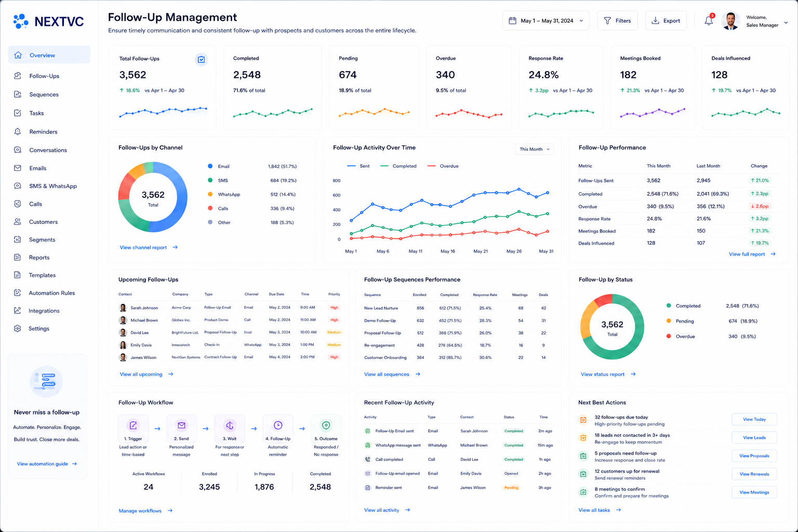Screen dimensions: 798x532
Task: Toggle the Overdue series in chart legend
Action: click(443, 166)
